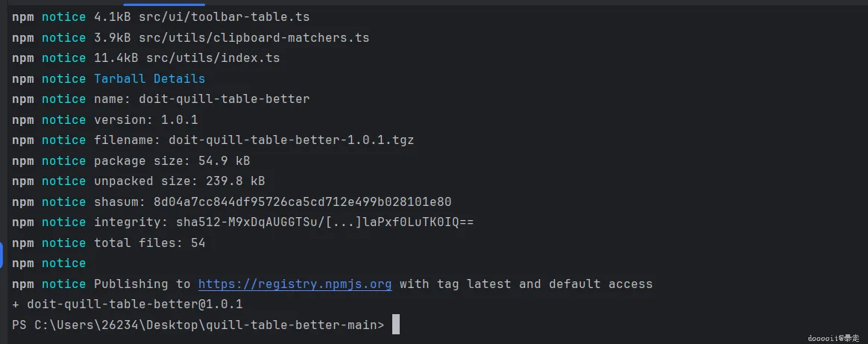868x344 pixels.
Task: Click the sha512 integrity value
Action: (x=324, y=222)
